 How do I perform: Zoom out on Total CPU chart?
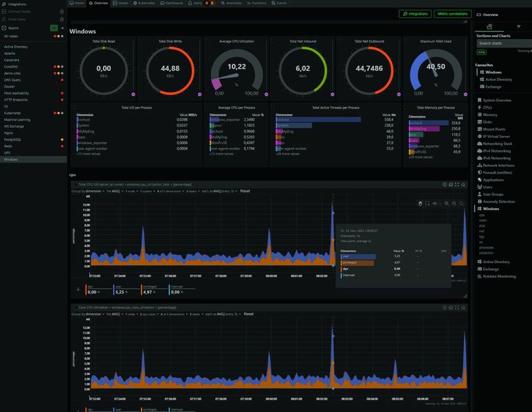454,203
